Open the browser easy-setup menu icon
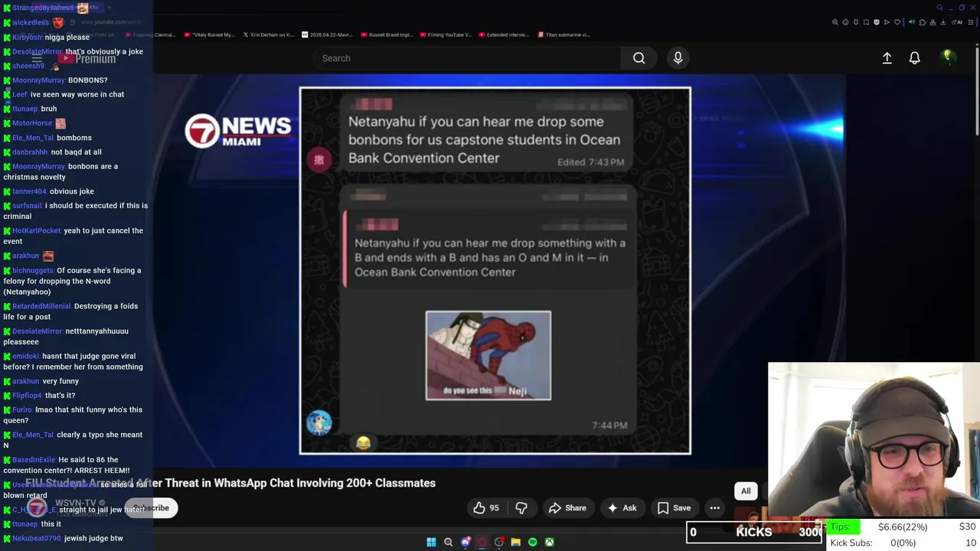The width and height of the screenshot is (980, 551). click(971, 22)
